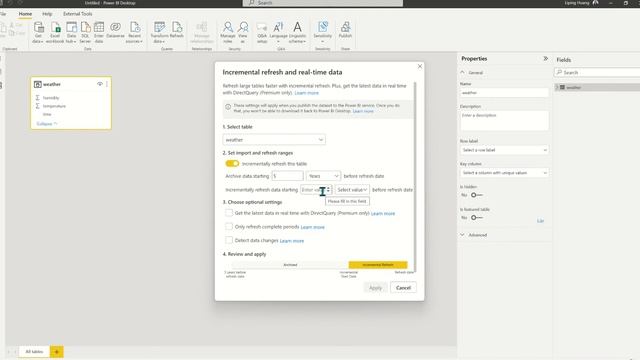Open Q&A setup

point(262,32)
